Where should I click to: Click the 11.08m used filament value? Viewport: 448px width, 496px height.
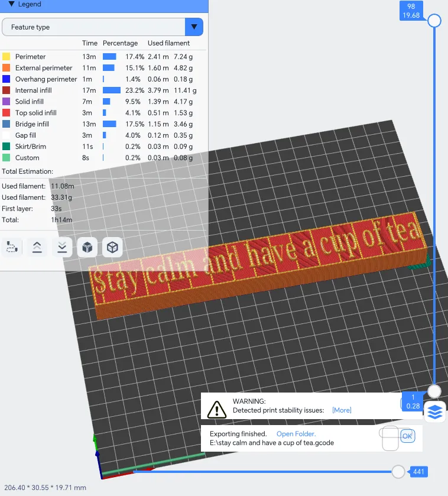(63, 186)
